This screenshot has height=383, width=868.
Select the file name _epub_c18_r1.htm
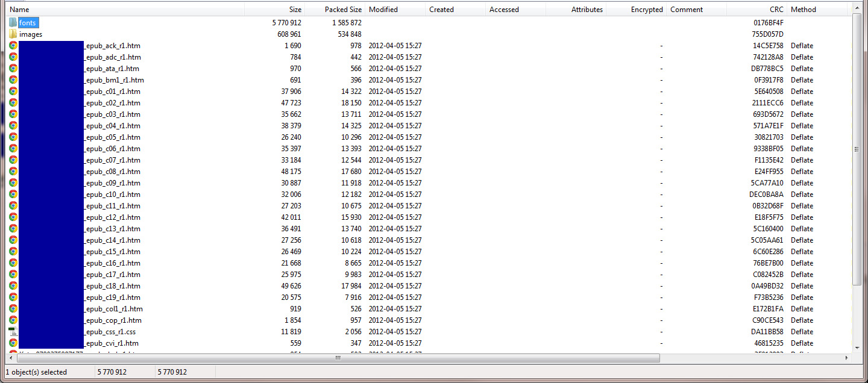pos(112,285)
